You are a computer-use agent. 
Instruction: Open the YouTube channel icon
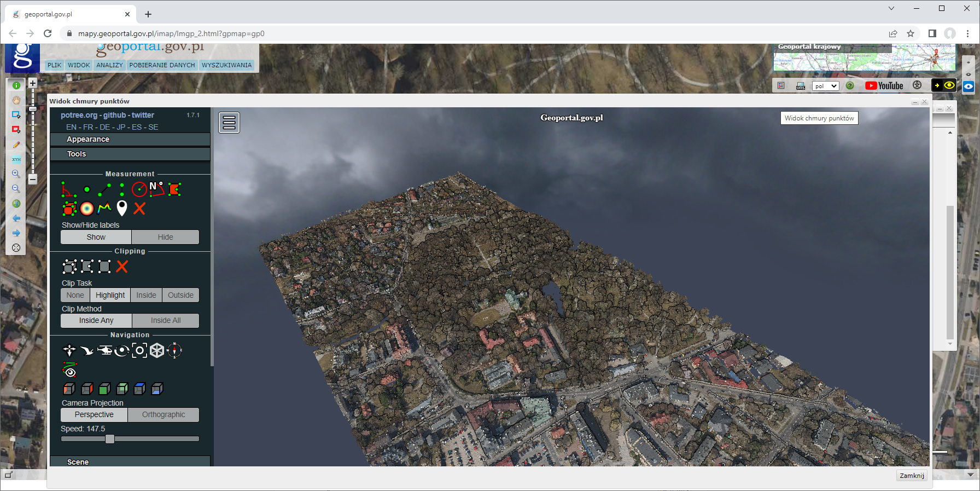click(x=884, y=86)
